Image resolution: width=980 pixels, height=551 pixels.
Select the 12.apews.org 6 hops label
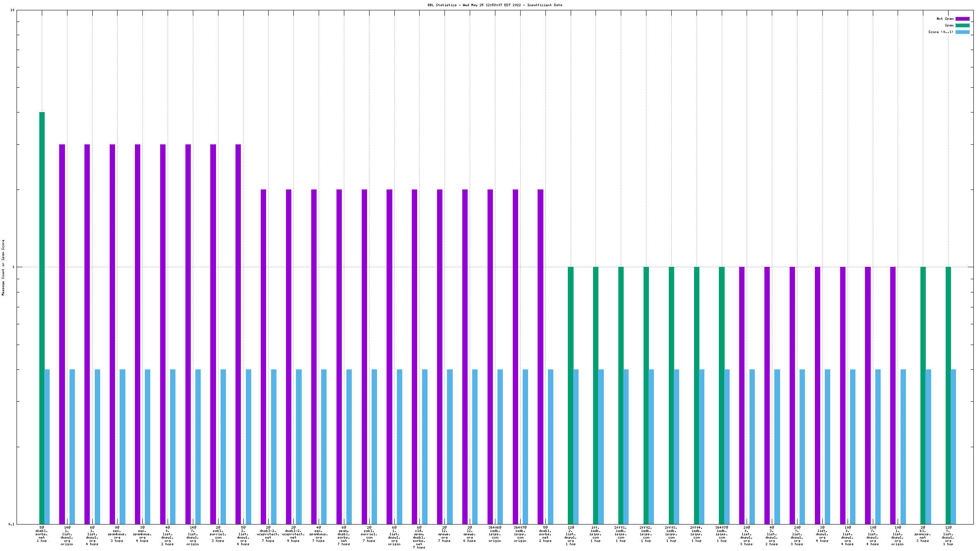pos(470,534)
